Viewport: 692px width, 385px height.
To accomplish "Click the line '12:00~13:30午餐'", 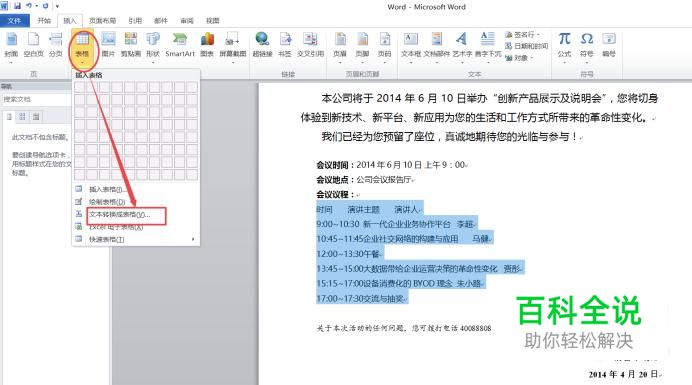I will [x=349, y=254].
